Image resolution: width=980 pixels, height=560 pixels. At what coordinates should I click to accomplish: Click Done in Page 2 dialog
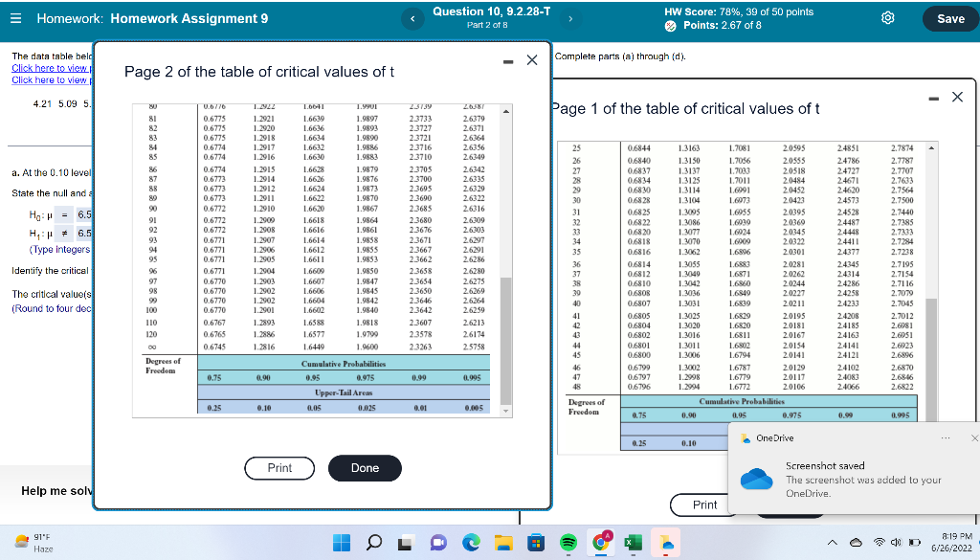coord(365,468)
